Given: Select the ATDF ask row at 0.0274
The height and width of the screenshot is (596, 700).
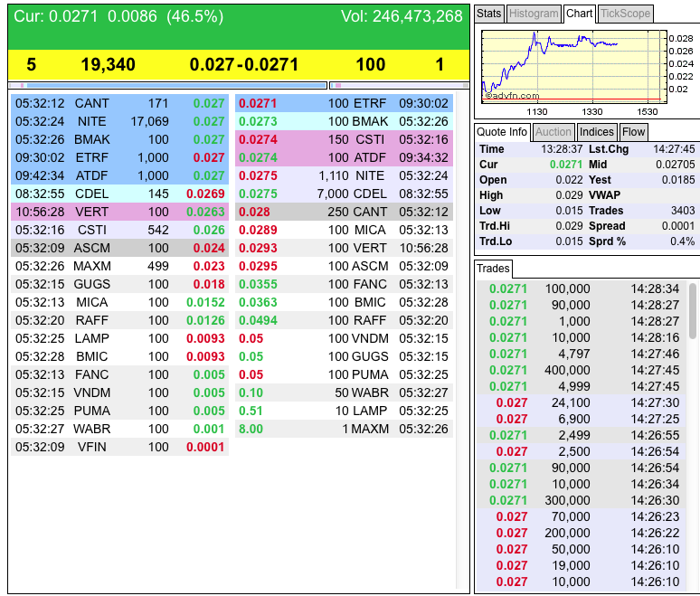Looking at the screenshot, I should 344,157.
